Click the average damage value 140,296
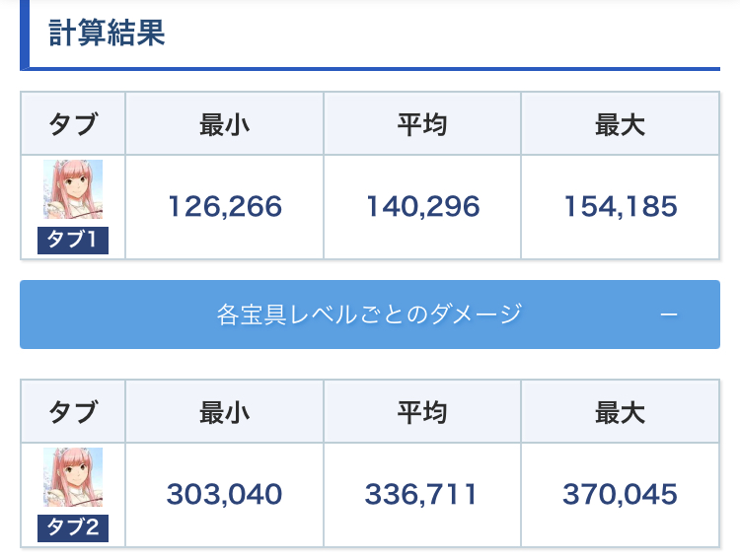The image size is (740, 560). click(x=422, y=206)
